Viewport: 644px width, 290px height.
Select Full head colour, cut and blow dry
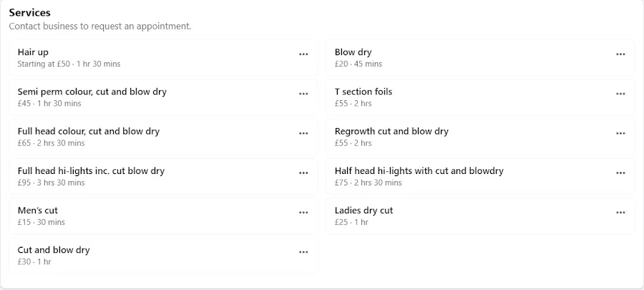coord(89,132)
